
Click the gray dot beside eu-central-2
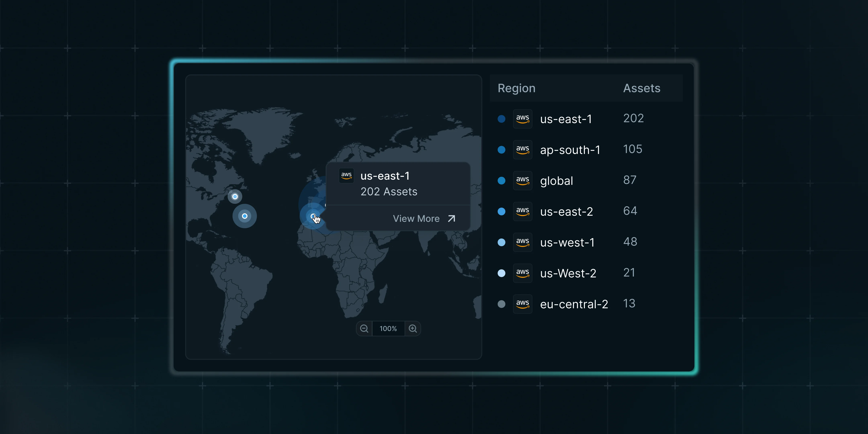501,304
